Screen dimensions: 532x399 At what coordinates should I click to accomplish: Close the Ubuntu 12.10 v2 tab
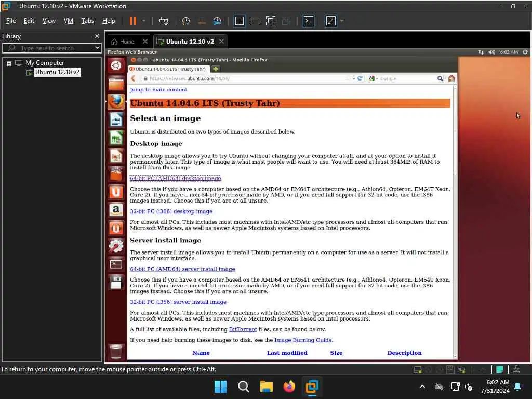coord(221,42)
